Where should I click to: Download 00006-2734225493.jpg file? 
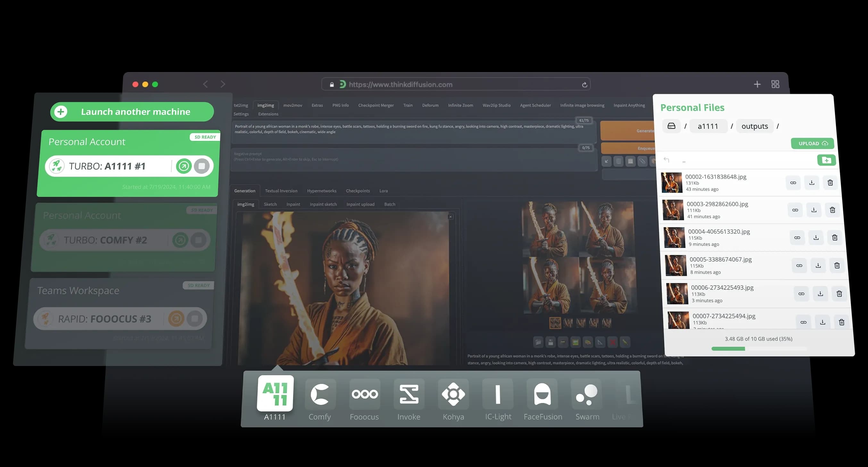point(821,294)
